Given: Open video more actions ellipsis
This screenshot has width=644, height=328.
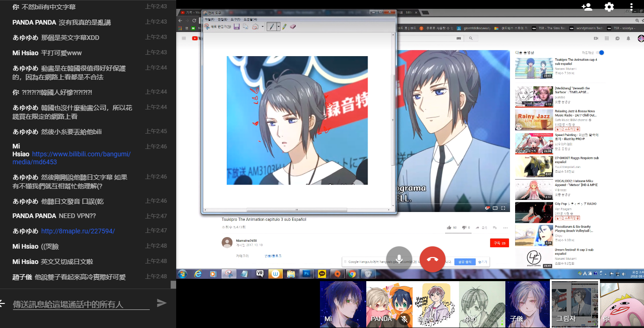Looking at the screenshot, I should [x=505, y=228].
